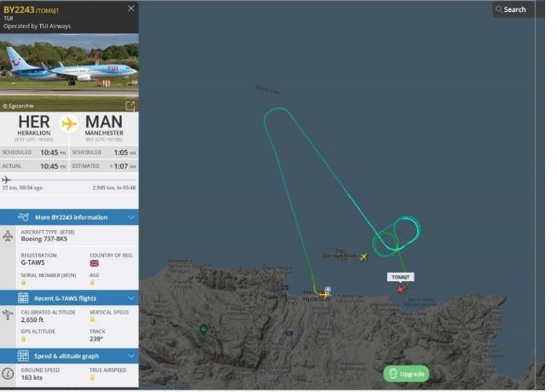Expand More BY2243 information chevron
The height and width of the screenshot is (392, 557).
pyautogui.click(x=131, y=217)
